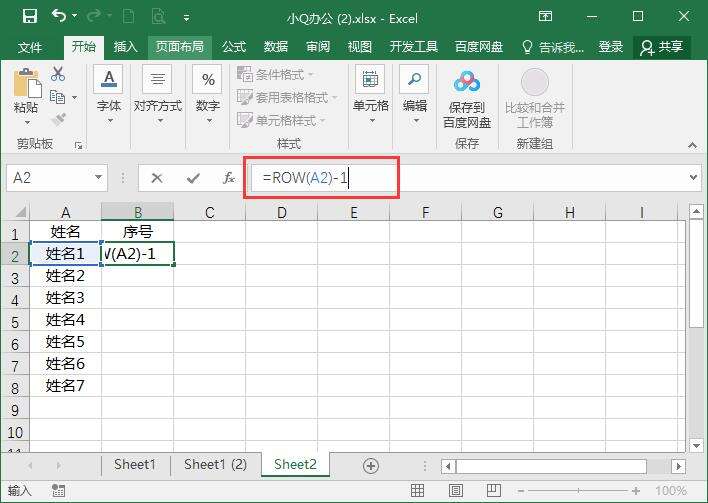Switch to the Sheet1 worksheet tab
708x503 pixels.
point(135,464)
